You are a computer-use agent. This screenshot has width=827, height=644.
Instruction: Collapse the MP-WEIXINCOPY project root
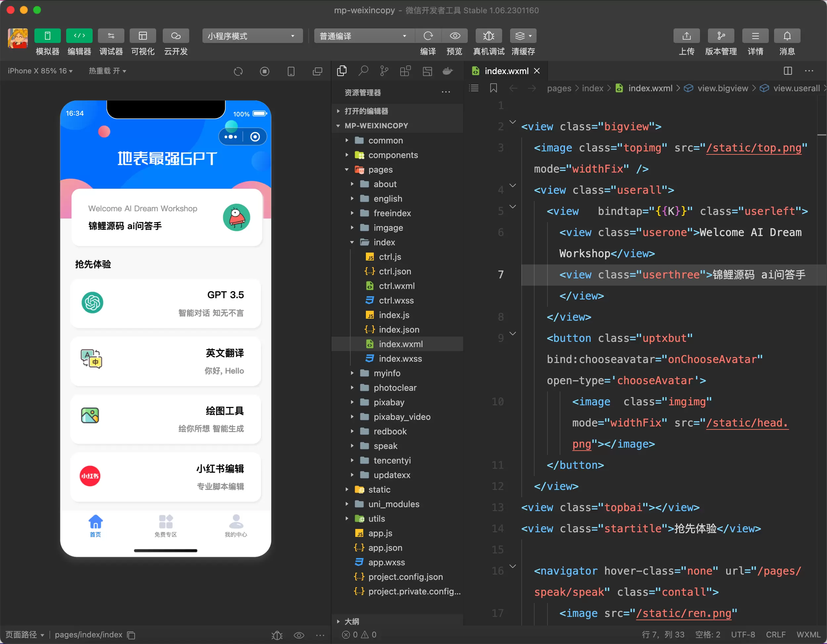click(x=397, y=126)
